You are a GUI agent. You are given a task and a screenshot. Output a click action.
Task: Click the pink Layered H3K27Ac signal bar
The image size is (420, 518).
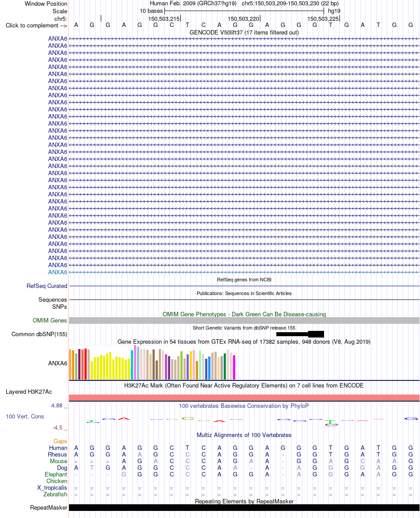[244, 398]
